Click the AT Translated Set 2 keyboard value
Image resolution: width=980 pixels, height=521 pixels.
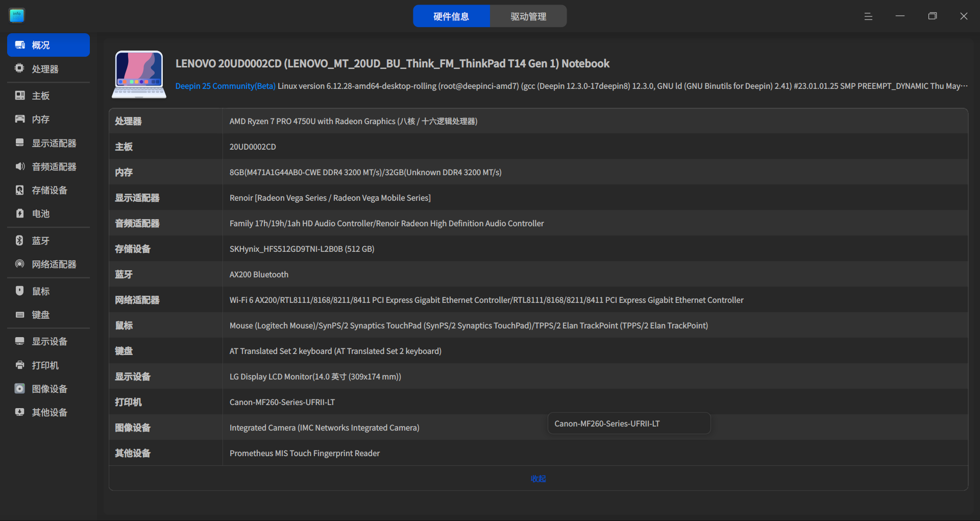[335, 351]
